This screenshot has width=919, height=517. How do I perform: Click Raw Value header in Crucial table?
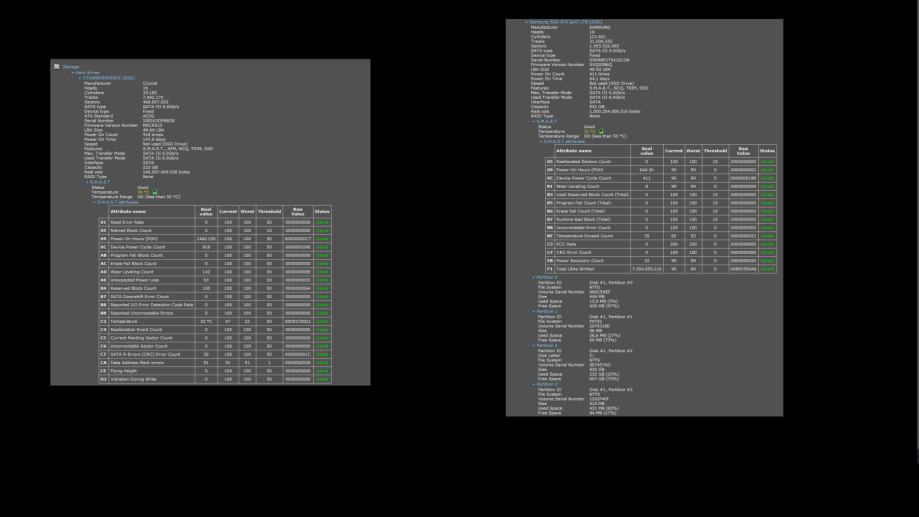298,212
